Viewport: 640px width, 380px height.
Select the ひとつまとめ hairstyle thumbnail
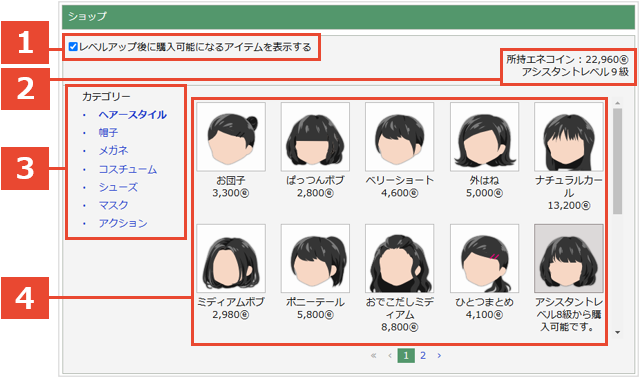(x=484, y=258)
